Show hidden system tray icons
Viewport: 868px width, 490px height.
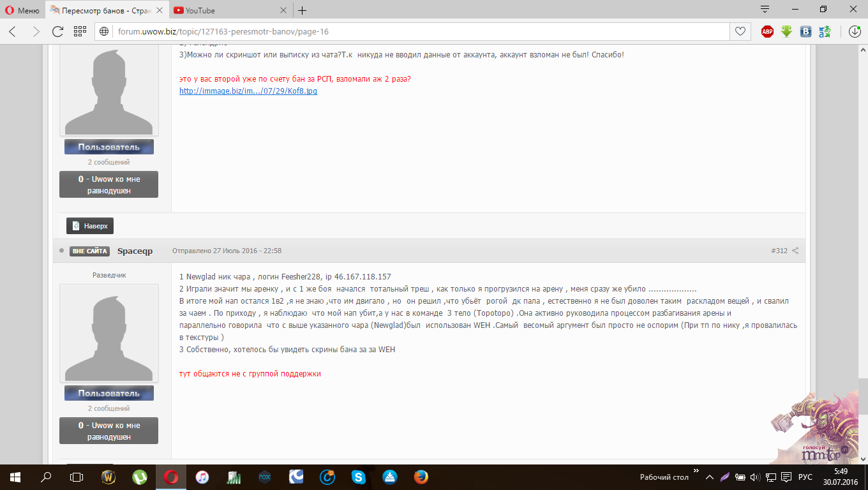click(x=710, y=477)
